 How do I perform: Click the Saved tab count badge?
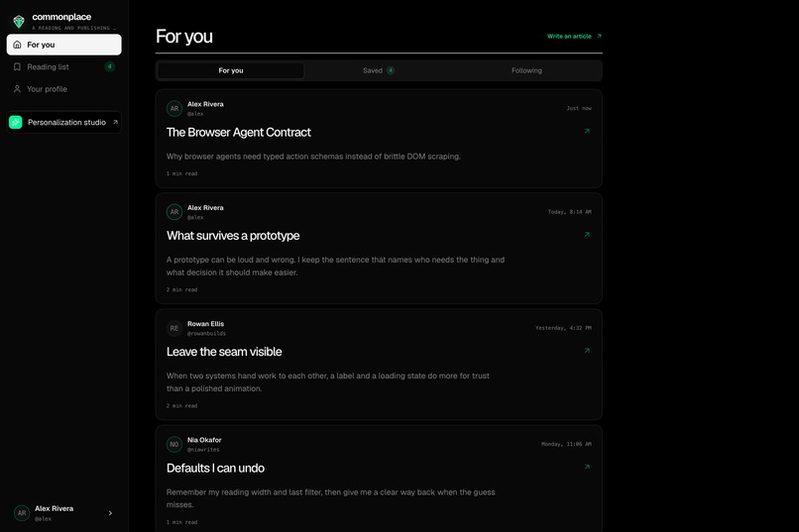(x=391, y=70)
